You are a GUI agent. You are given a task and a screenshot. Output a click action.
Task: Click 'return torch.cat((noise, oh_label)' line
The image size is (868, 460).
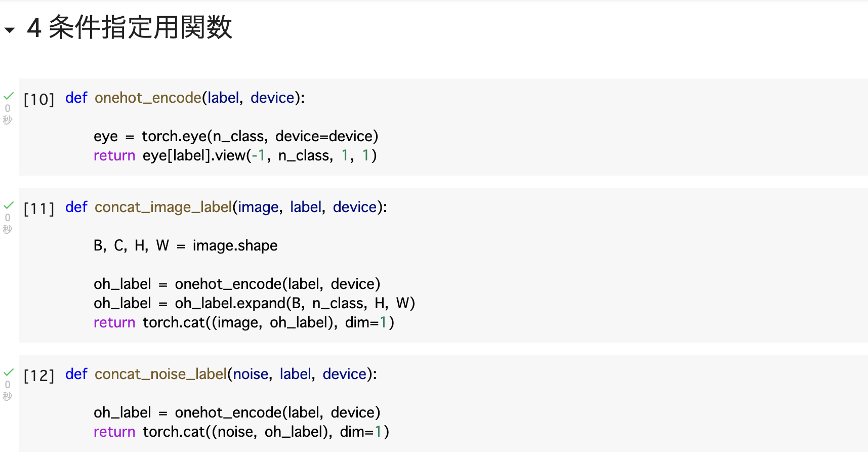tap(241, 432)
